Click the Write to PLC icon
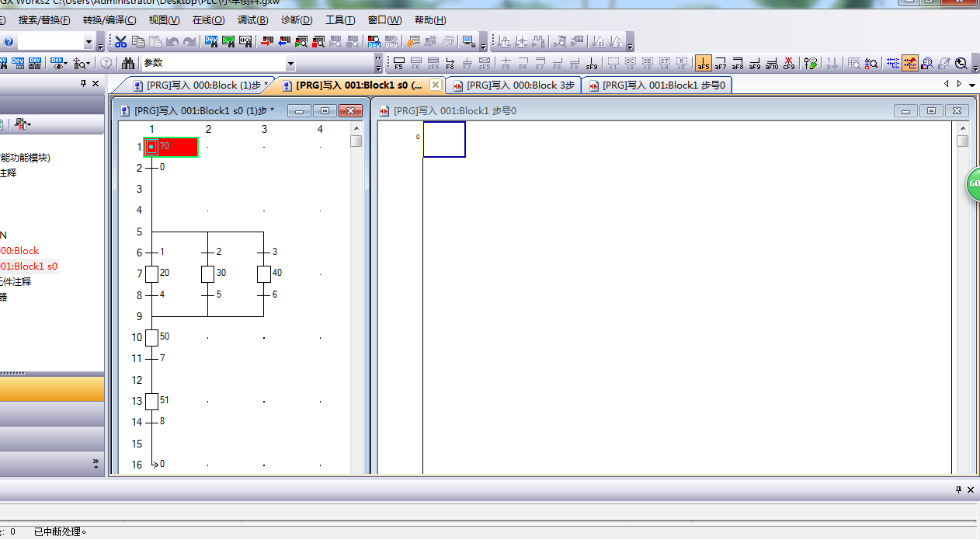This screenshot has height=540, width=980. (x=266, y=42)
